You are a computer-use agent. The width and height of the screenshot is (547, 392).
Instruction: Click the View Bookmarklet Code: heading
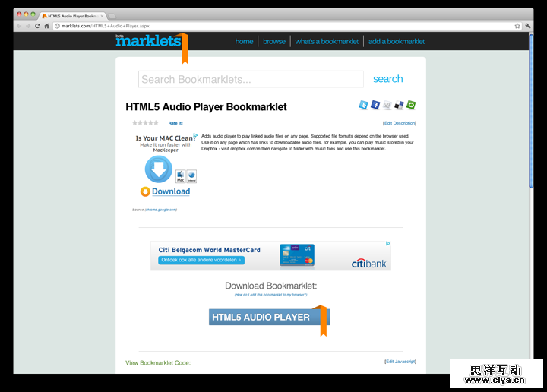[158, 362]
